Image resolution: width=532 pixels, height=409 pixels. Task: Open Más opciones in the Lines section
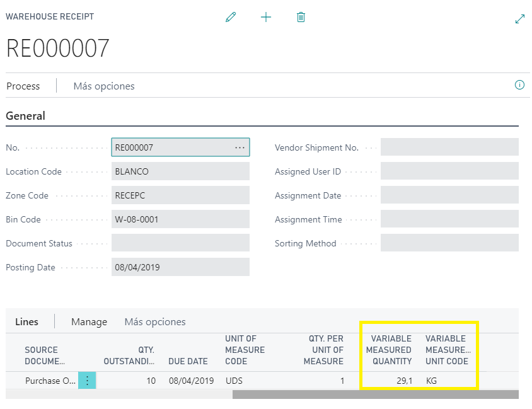pos(155,322)
